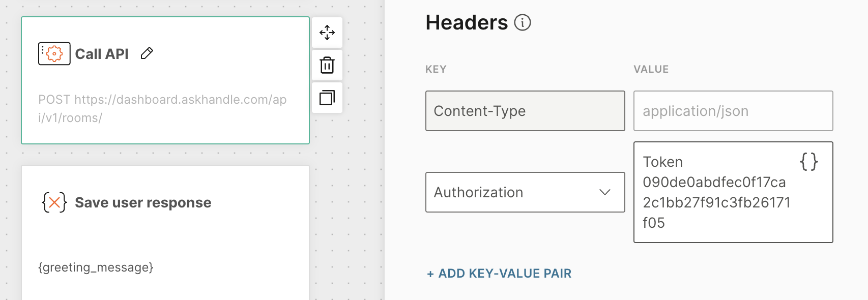
Task: Expand the Authorization key chevron
Action: (604, 192)
